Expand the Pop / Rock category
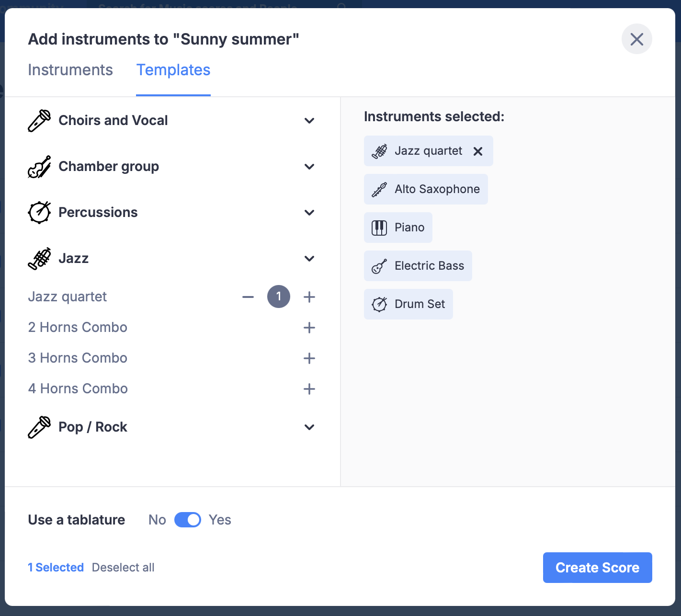 [x=309, y=427]
